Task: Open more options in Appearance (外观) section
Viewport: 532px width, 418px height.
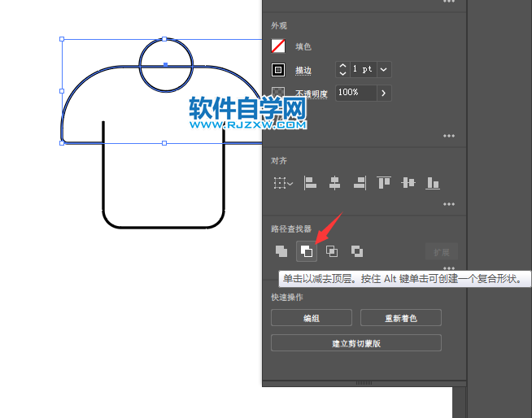Action: (x=449, y=136)
